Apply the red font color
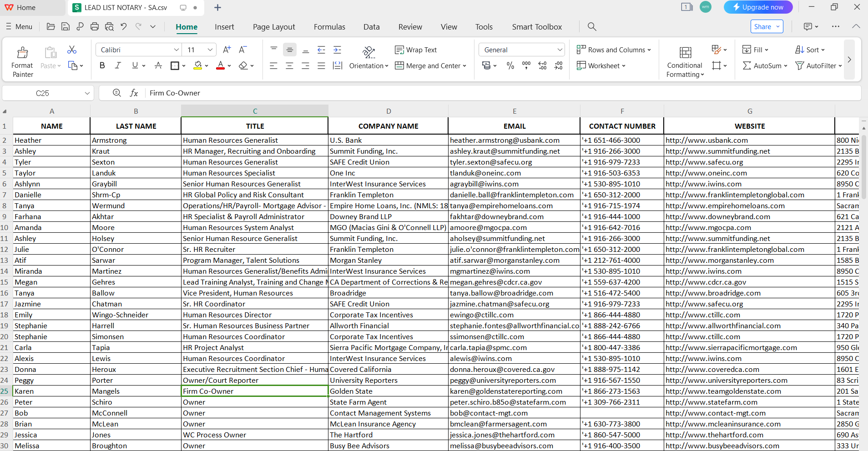The height and width of the screenshot is (451, 868). point(221,65)
